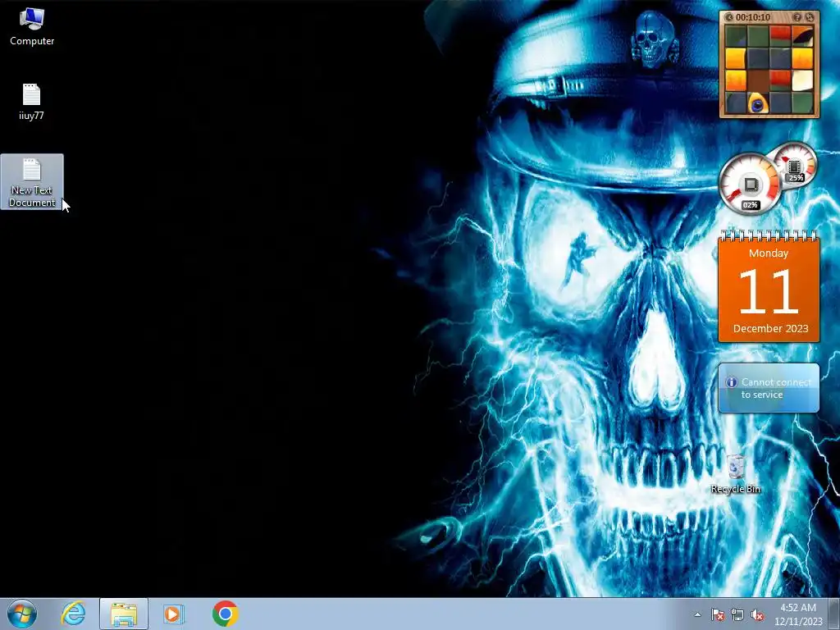Click the Monday label on calendar gadget
Viewport: 840px width, 630px height.
(x=769, y=253)
